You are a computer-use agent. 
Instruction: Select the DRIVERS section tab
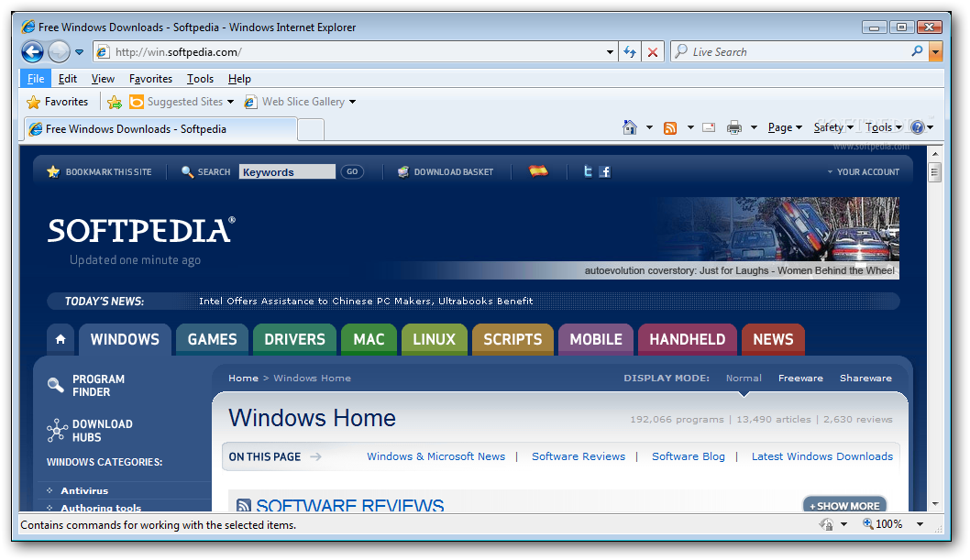point(294,339)
